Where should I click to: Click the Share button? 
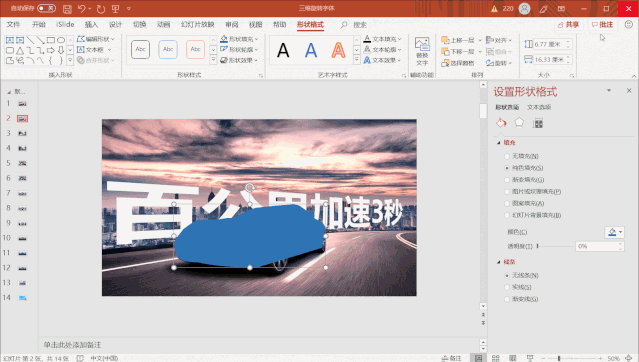[x=568, y=25]
